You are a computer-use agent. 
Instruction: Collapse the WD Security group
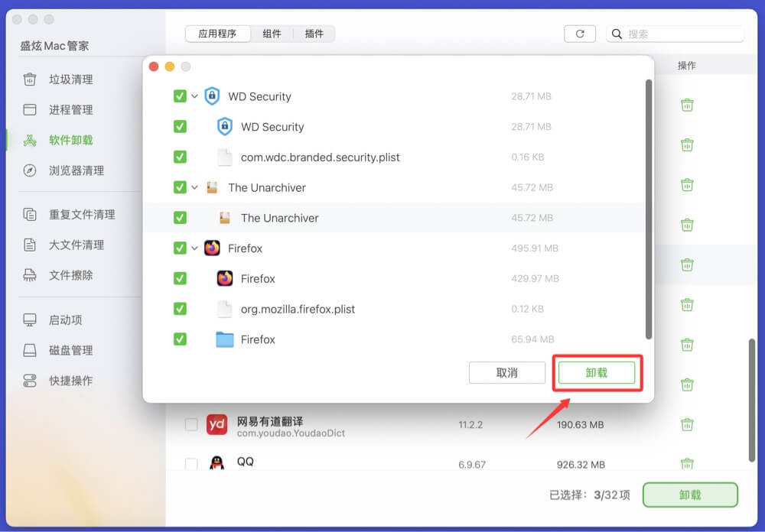(x=194, y=96)
